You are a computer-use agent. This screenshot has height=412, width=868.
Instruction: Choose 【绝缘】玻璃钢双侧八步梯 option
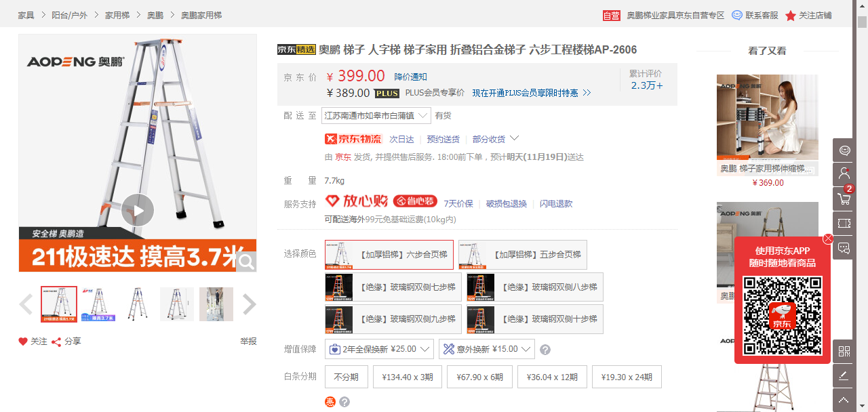pos(534,287)
